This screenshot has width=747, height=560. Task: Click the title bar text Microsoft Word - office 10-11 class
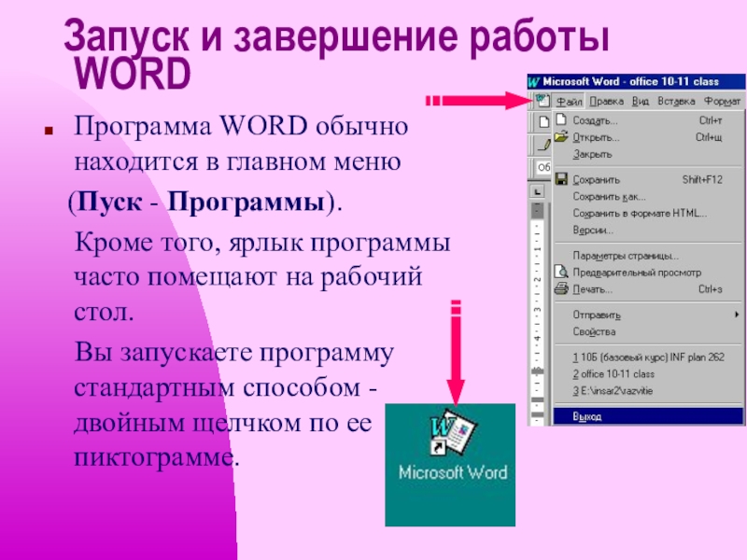tap(631, 81)
